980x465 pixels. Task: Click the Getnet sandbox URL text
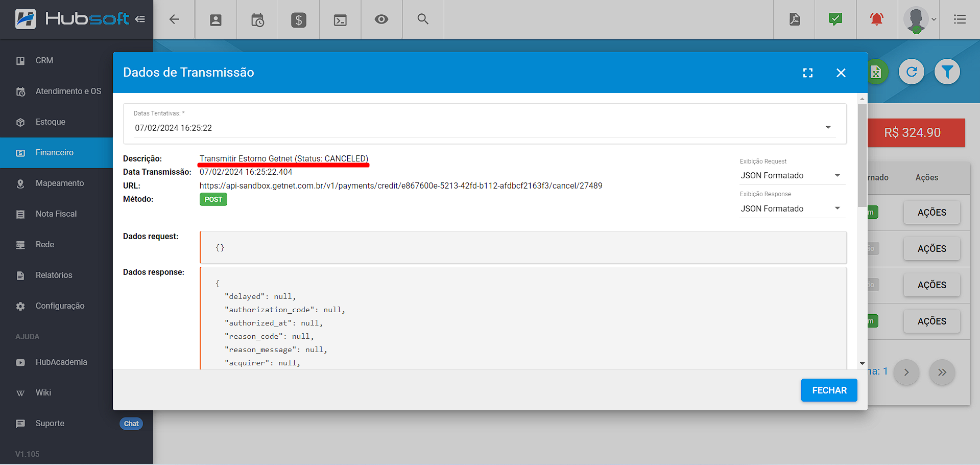coord(401,185)
